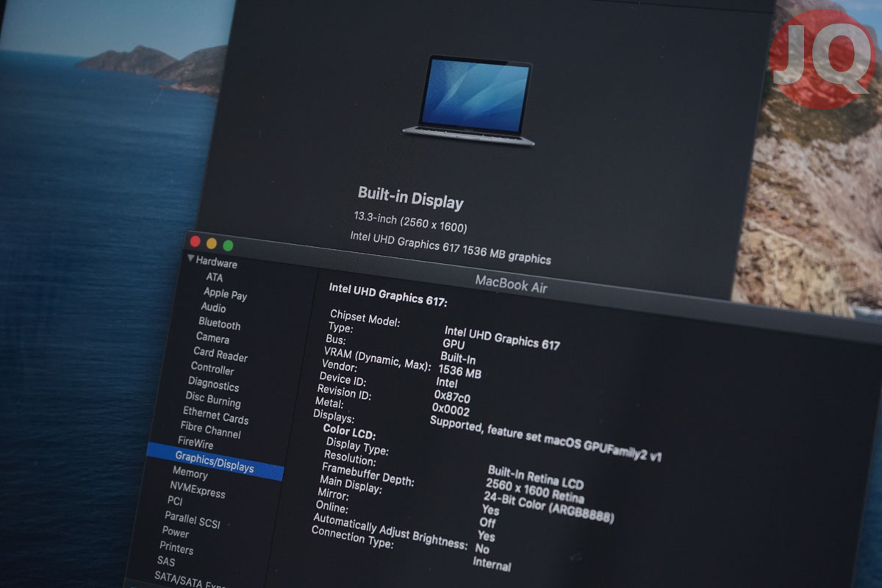This screenshot has width=882, height=588.
Task: Select Bluetooth in the sidebar
Action: point(219,323)
